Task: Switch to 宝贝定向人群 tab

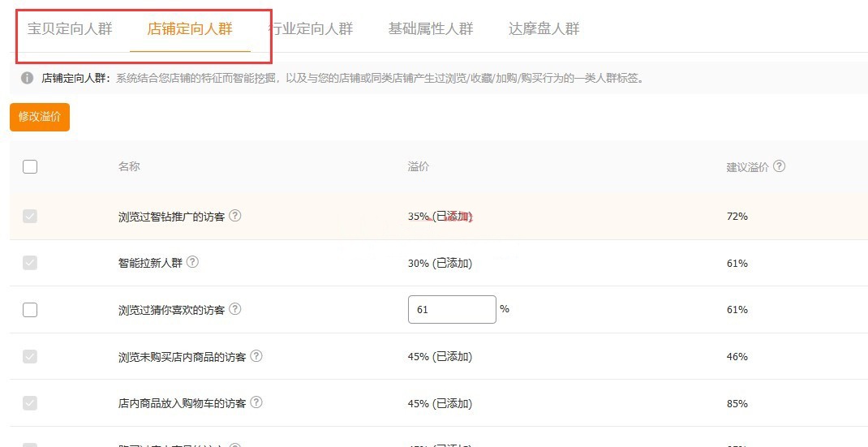Action: [70, 29]
